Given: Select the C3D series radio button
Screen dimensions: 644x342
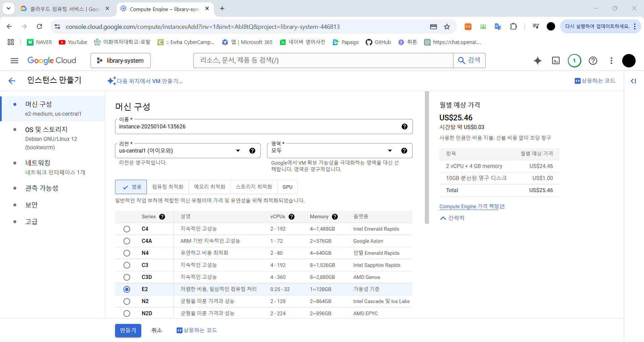Looking at the screenshot, I should click(x=127, y=277).
